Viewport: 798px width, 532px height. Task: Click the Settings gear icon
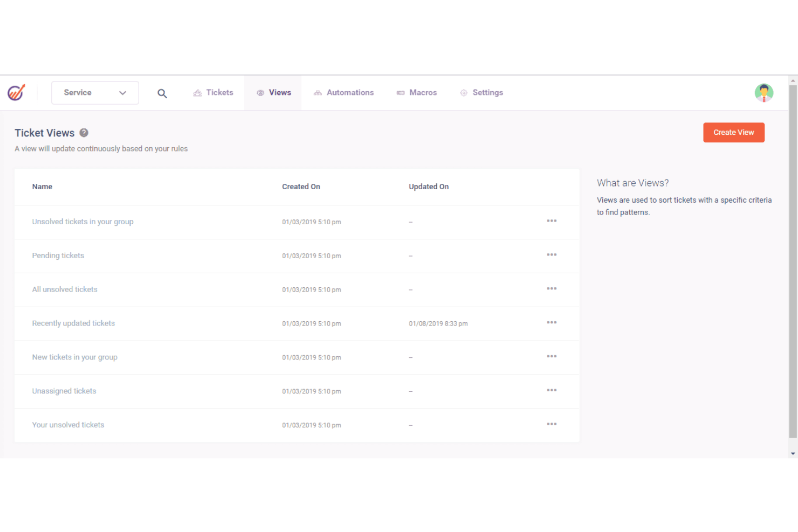[463, 92]
